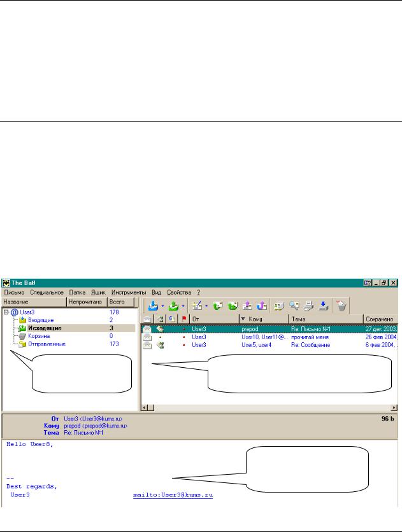Click the Отправленные folder icon
This screenshot has width=402, height=532.
(x=23, y=344)
